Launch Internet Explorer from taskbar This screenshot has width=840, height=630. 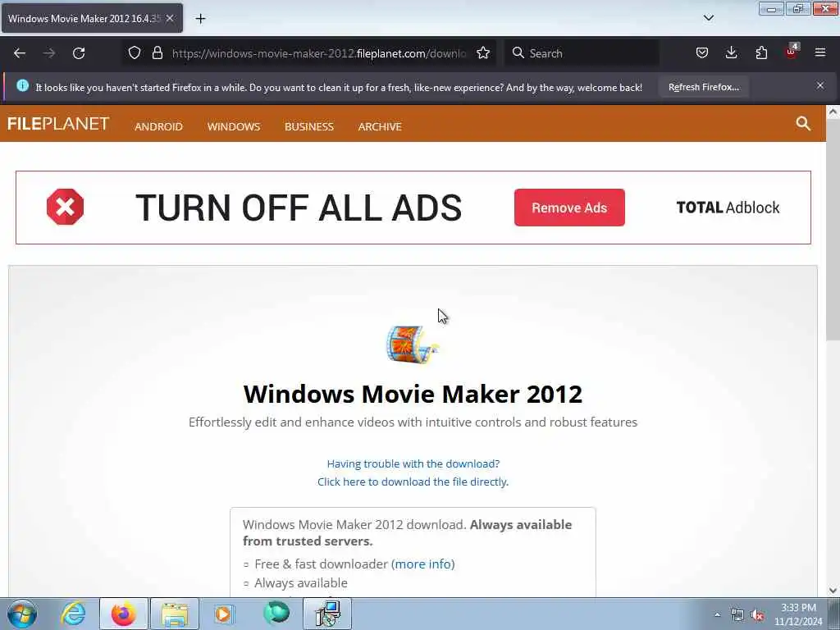73,614
